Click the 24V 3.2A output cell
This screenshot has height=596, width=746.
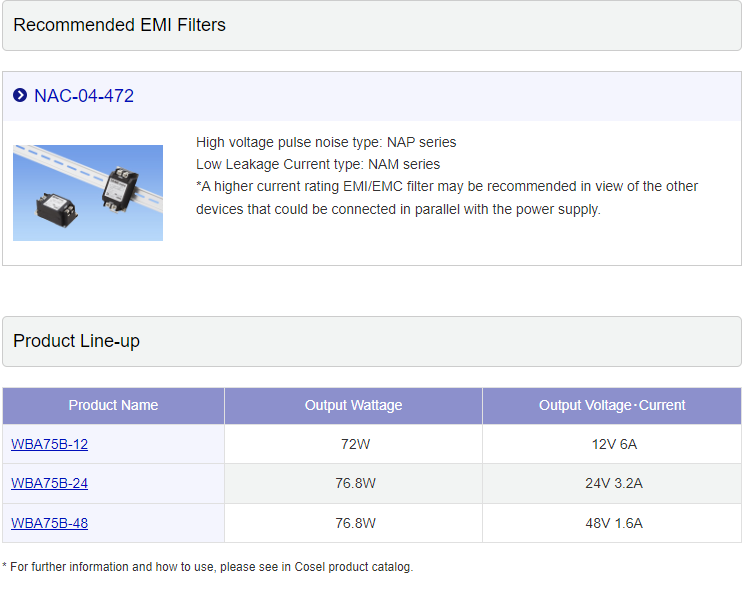click(613, 483)
